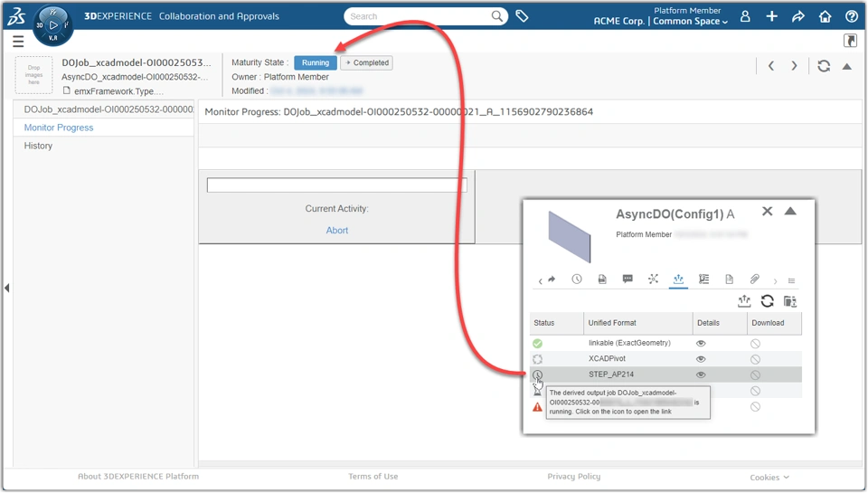The width and height of the screenshot is (868, 493).
Task: Click the Dassault Systemes 3DS logo
Action: (x=16, y=16)
